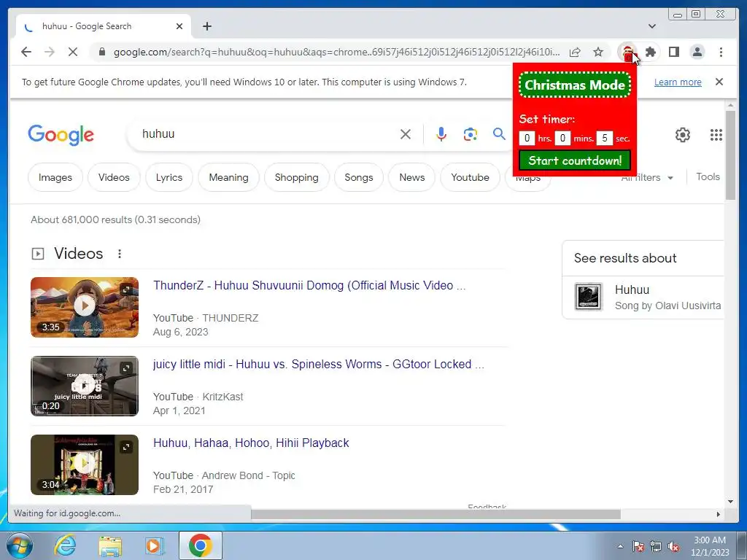This screenshot has width=747, height=560.
Task: Click the seconds timer field
Action: [605, 138]
